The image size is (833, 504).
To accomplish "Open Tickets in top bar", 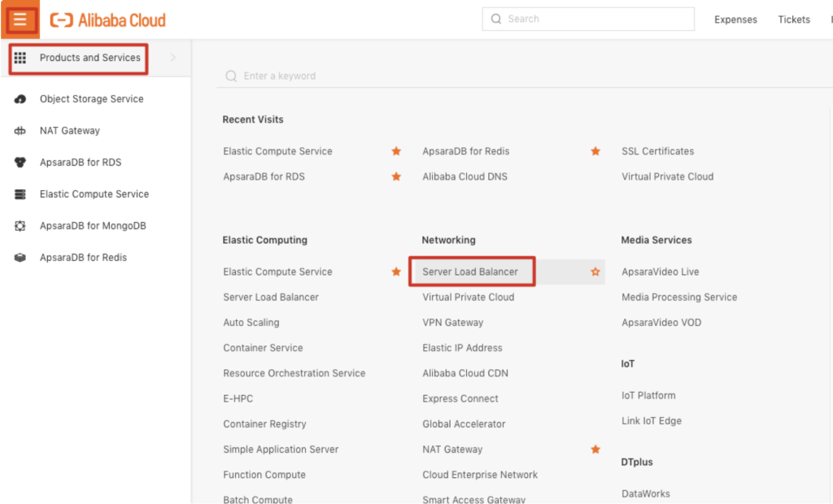I will pyautogui.click(x=794, y=20).
